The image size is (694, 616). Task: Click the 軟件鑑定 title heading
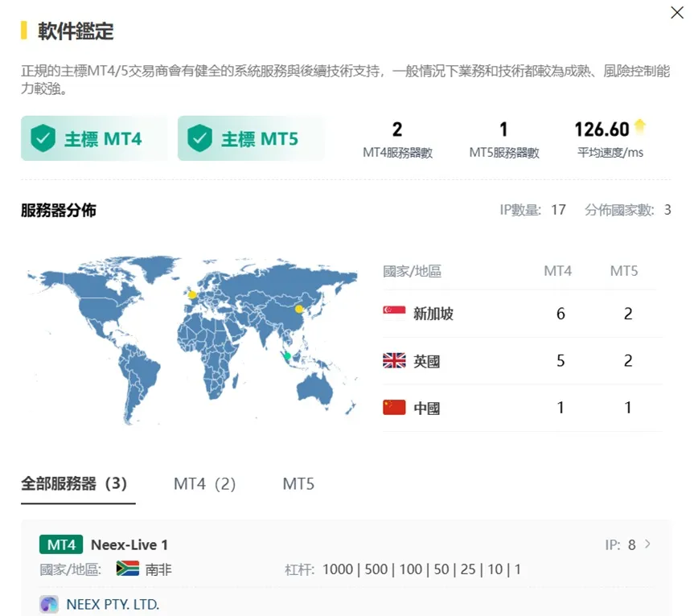[76, 31]
